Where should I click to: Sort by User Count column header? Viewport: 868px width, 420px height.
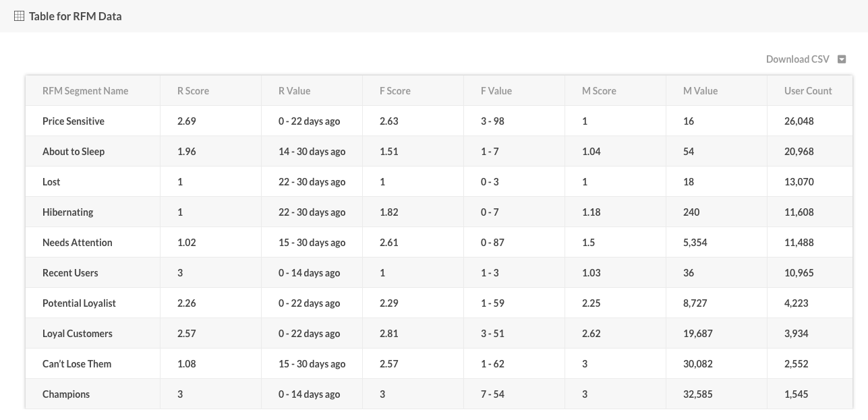pos(808,91)
